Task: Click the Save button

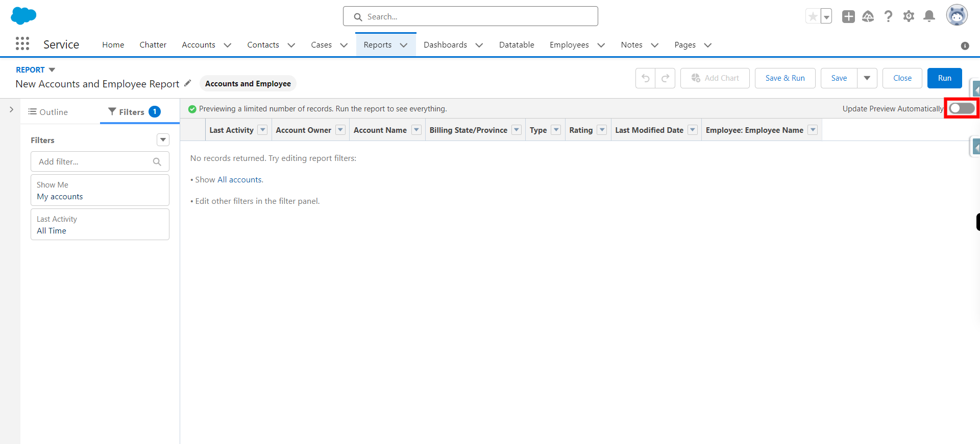Action: pyautogui.click(x=839, y=78)
